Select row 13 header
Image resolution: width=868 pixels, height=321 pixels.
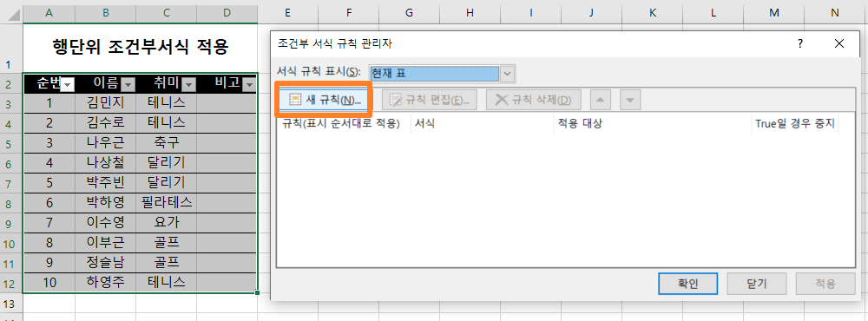coord(11,304)
